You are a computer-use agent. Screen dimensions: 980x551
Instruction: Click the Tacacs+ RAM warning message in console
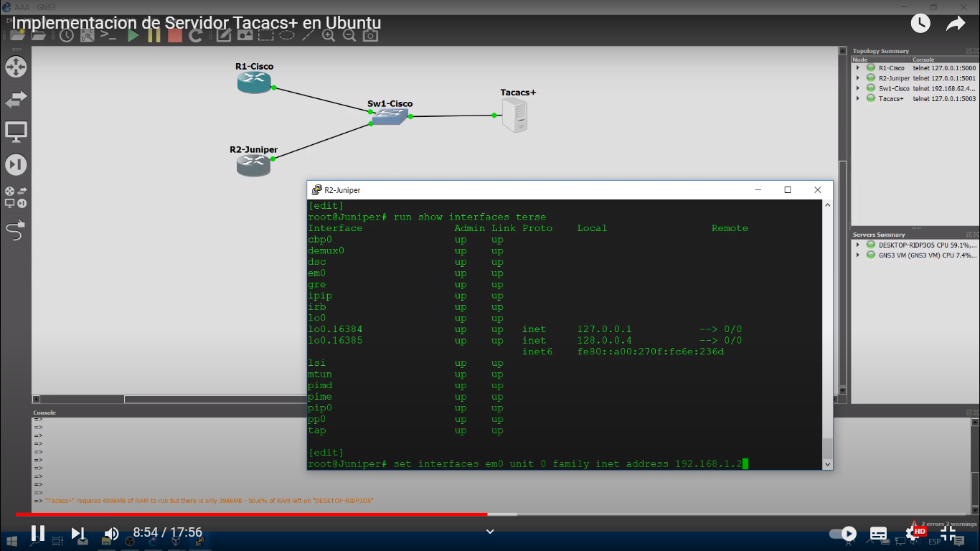pos(209,501)
